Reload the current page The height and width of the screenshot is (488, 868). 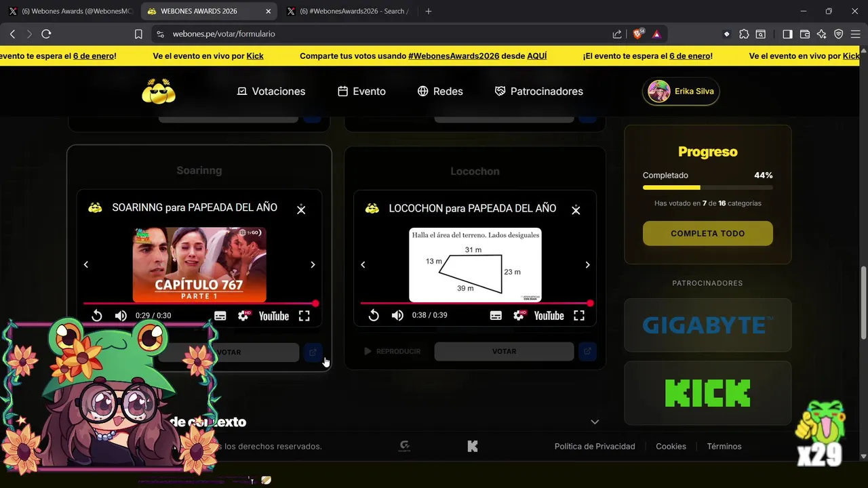46,34
